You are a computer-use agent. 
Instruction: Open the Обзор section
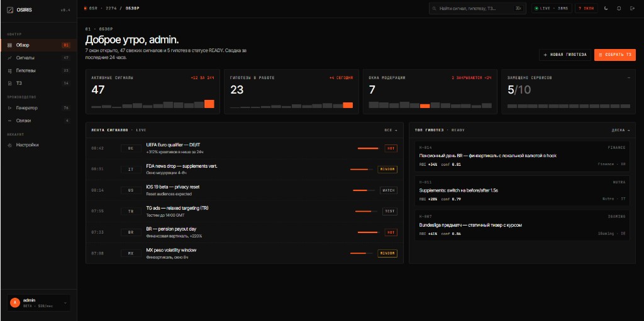[x=38, y=45]
